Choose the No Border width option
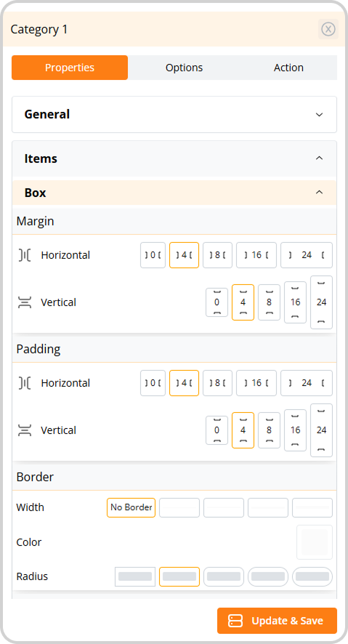This screenshot has height=644, width=348. click(131, 507)
